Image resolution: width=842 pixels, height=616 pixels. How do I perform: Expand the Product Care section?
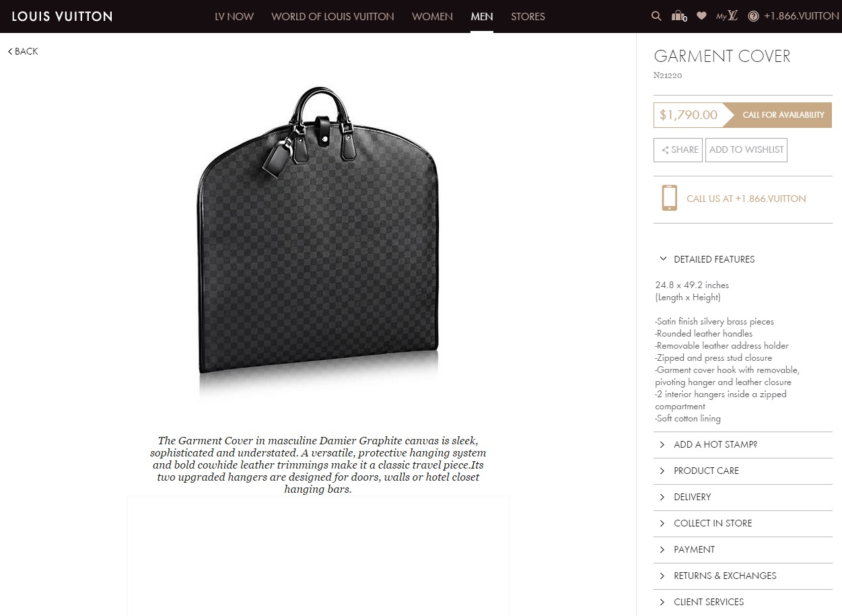742,471
